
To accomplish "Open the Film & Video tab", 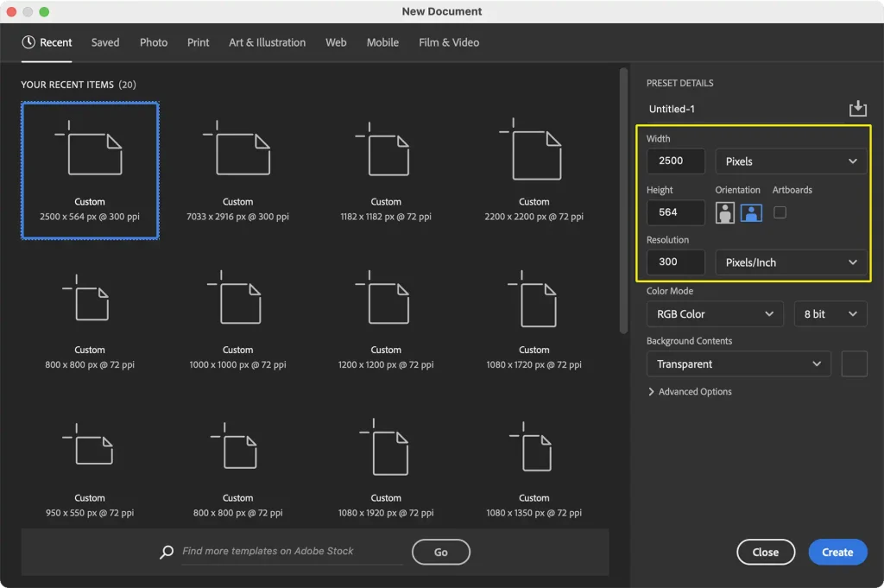I will 448,42.
